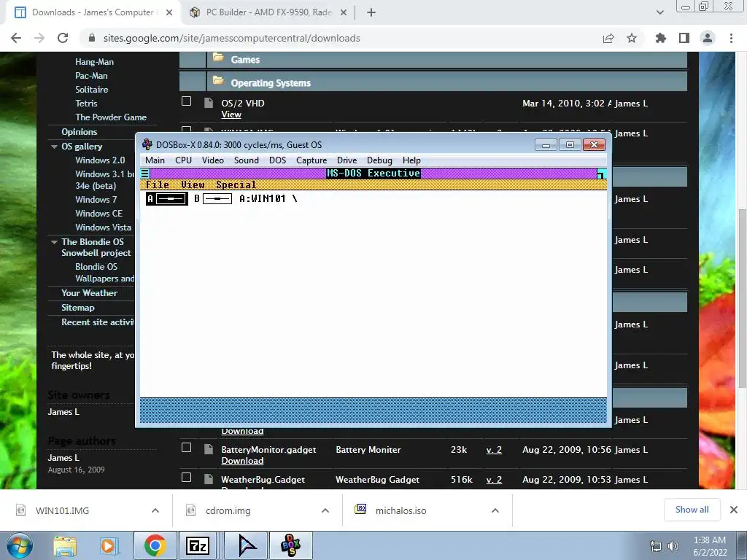Viewport: 747px width, 560px height.
Task: Open the DOS menu in DOSBox-X
Action: tap(277, 160)
